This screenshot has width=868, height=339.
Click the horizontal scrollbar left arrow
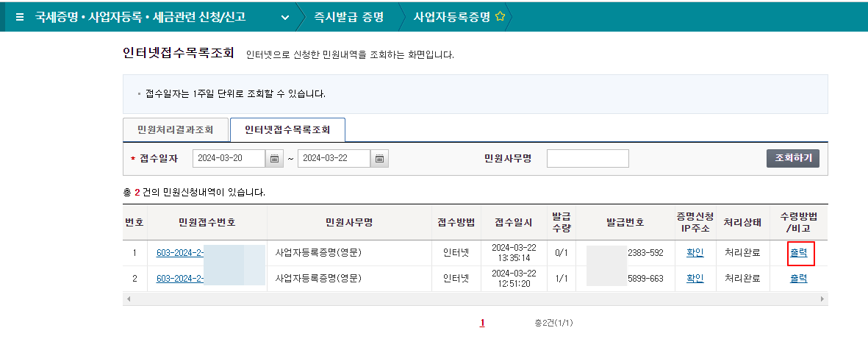[129, 299]
